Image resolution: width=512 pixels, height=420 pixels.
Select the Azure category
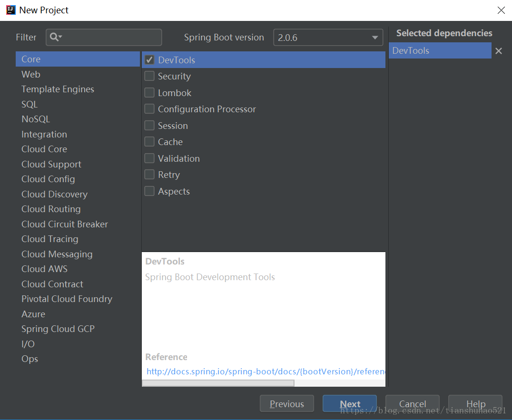pos(78,314)
